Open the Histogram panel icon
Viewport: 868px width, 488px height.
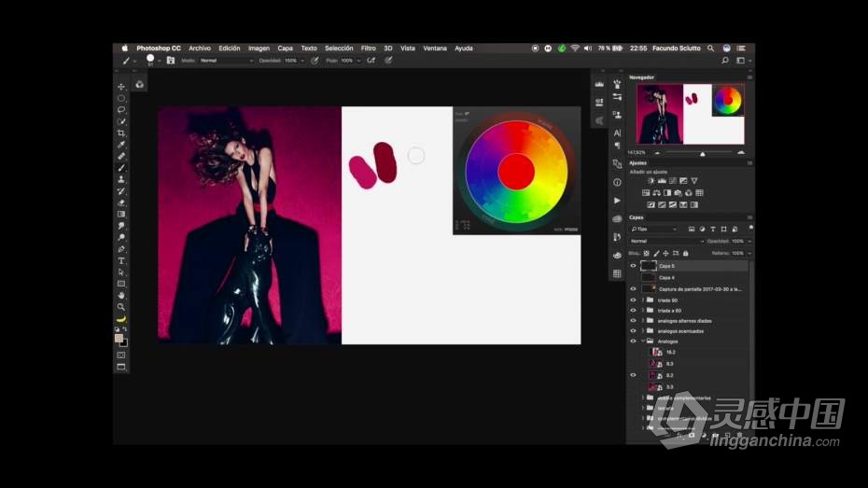[599, 84]
